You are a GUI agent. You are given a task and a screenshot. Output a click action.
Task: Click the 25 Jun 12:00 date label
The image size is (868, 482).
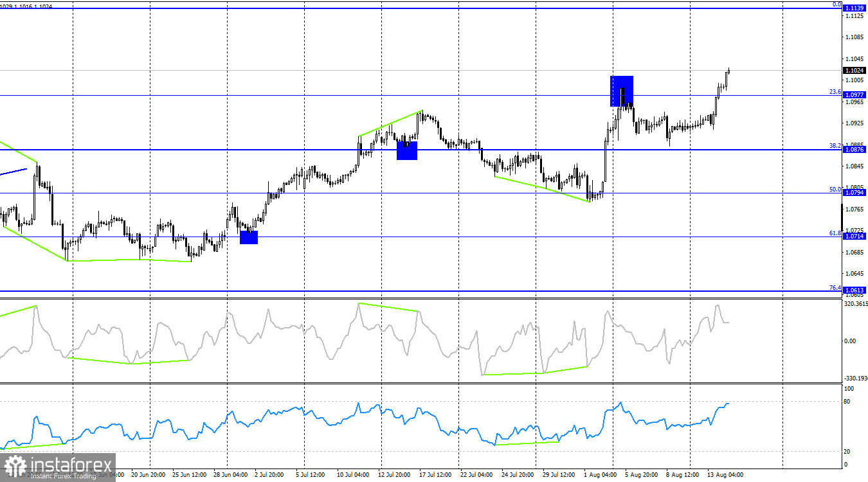tap(190, 475)
